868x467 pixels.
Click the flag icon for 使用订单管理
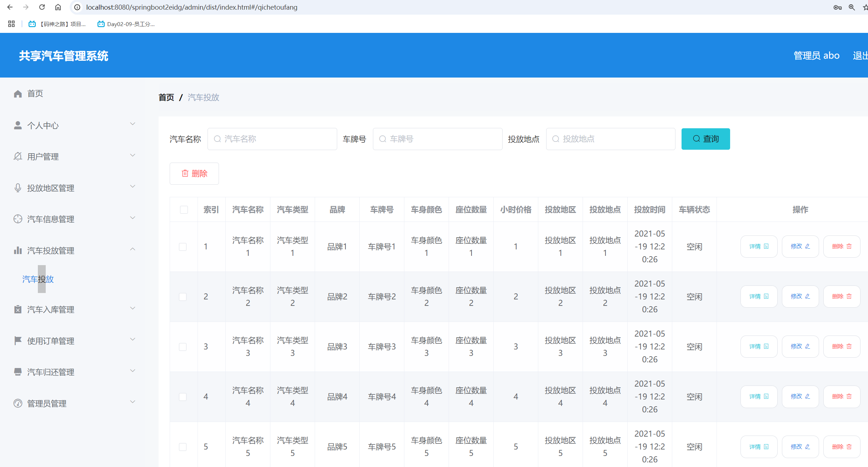18,341
